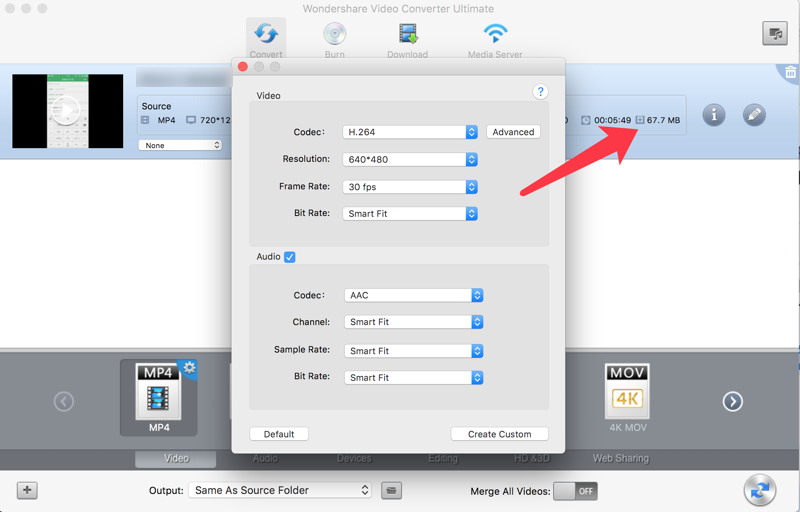Select the MP4 output format
Screen dimensions: 800x512
[159, 398]
